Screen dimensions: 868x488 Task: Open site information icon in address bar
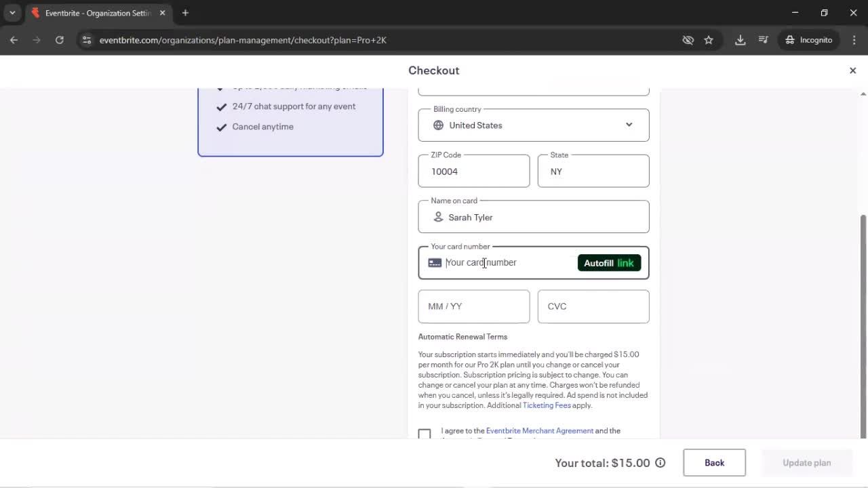click(86, 40)
